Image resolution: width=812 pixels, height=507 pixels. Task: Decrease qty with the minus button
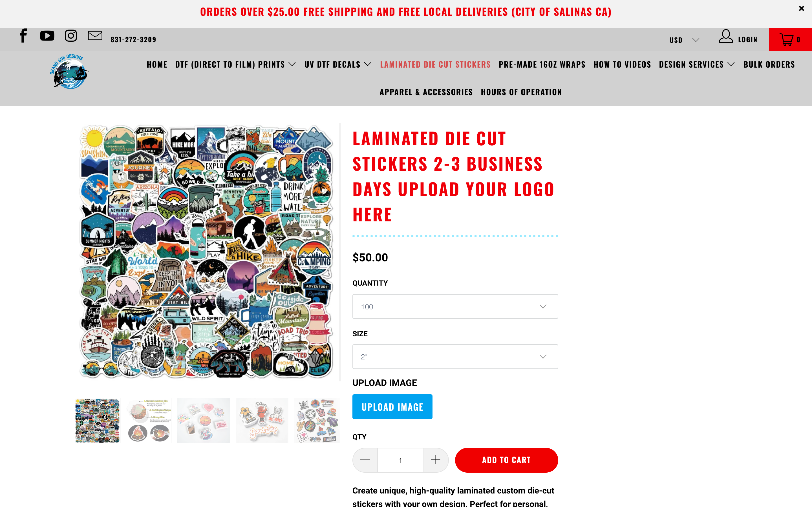[x=365, y=460]
